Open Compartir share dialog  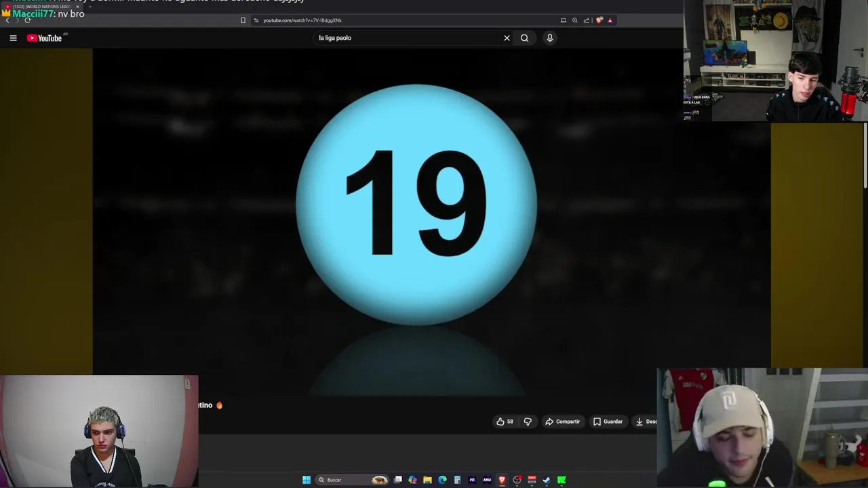coord(563,422)
